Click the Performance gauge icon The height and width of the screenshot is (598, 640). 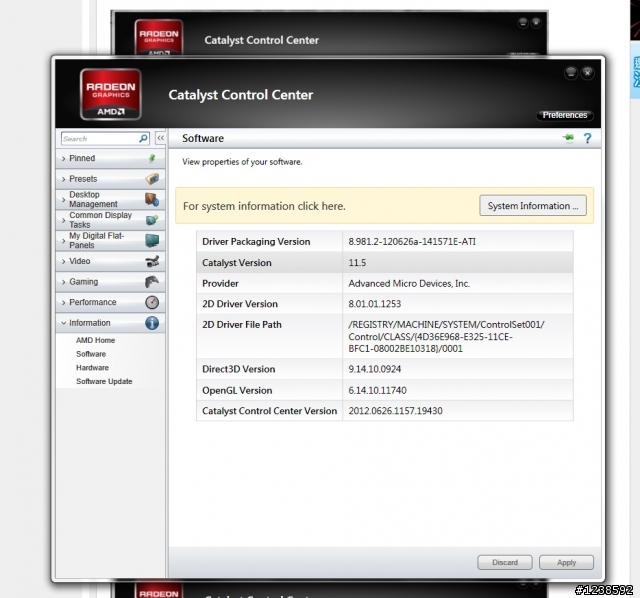(152, 302)
